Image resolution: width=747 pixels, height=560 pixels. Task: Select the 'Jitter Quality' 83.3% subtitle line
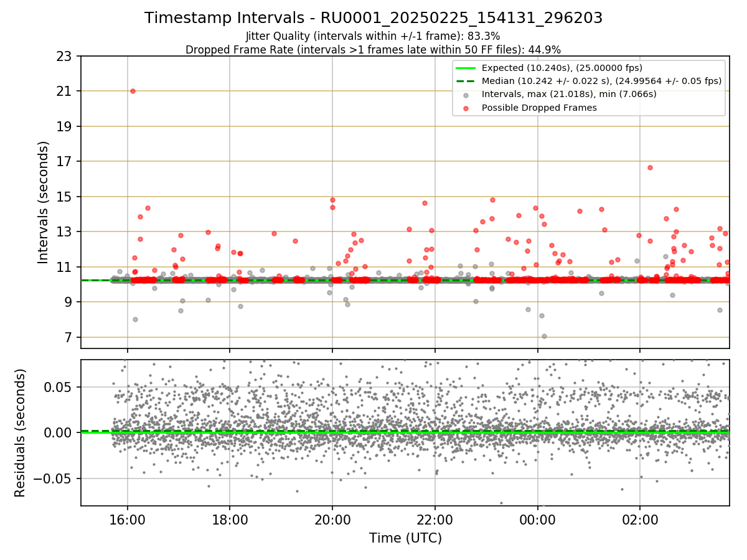[373, 36]
